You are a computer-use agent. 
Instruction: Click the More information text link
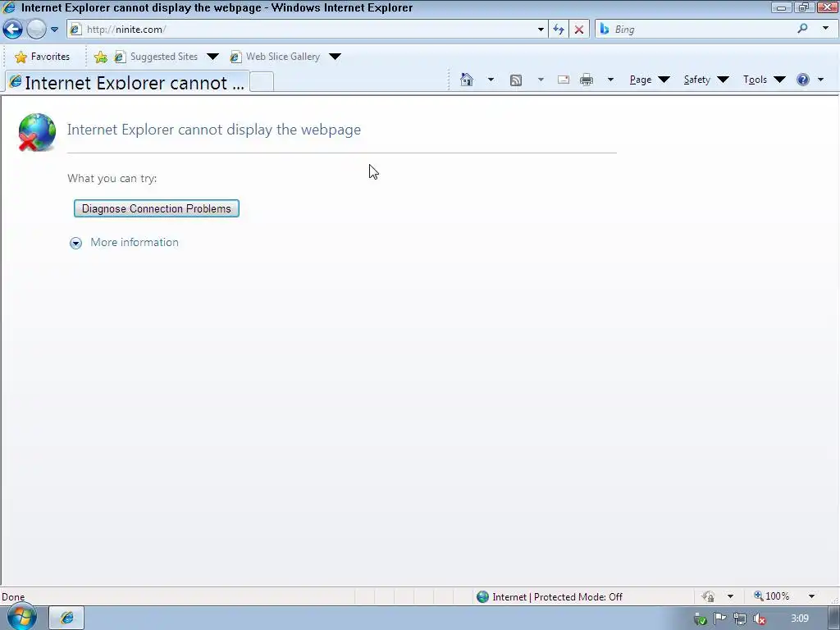pos(135,242)
